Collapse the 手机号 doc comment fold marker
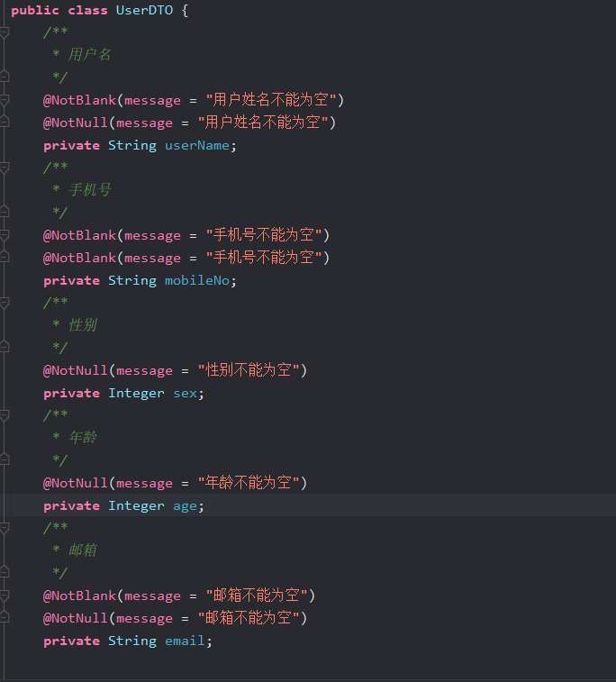This screenshot has height=682, width=616. [x=5, y=168]
